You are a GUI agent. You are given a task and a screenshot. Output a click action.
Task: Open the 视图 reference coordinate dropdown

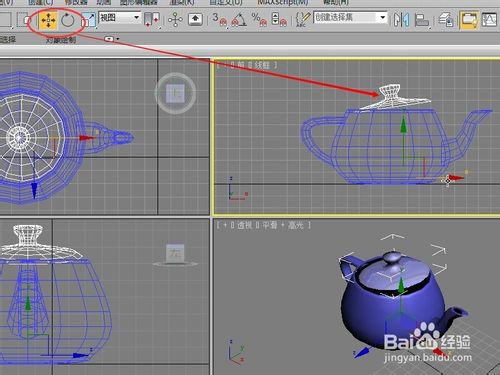tap(120, 18)
